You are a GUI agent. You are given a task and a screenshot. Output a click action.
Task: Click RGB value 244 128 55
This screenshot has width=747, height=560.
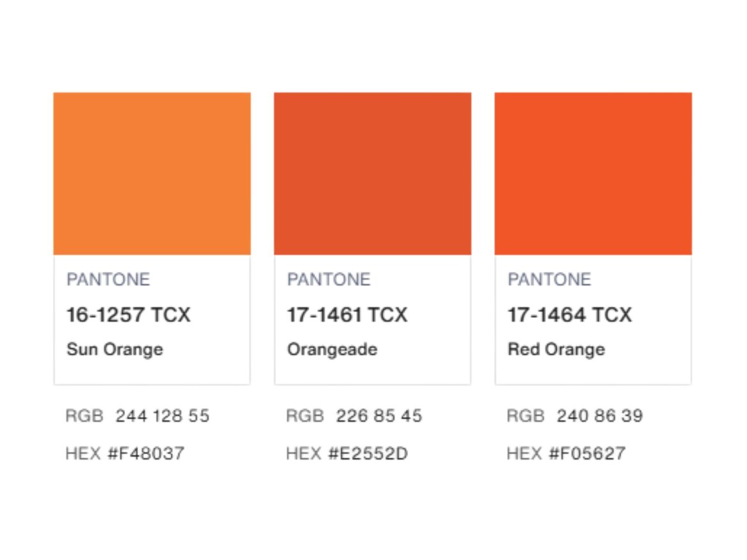[x=163, y=416]
